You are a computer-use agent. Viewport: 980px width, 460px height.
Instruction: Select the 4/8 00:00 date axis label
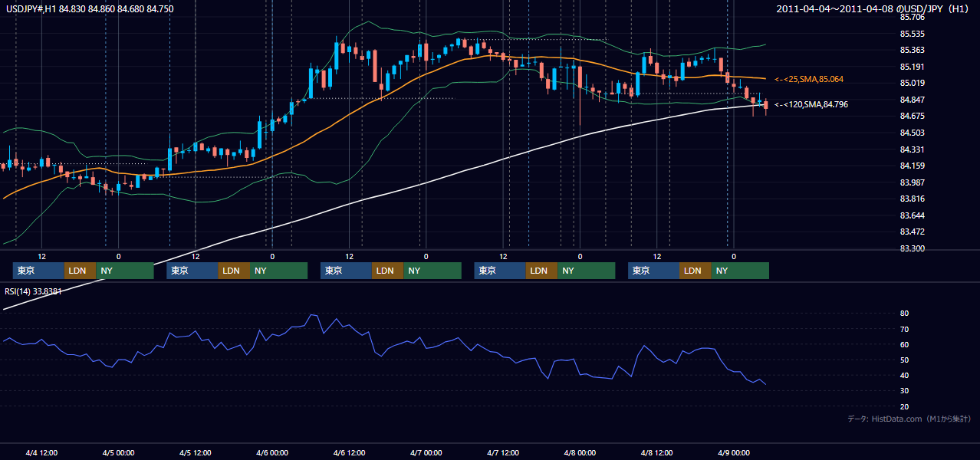click(580, 453)
